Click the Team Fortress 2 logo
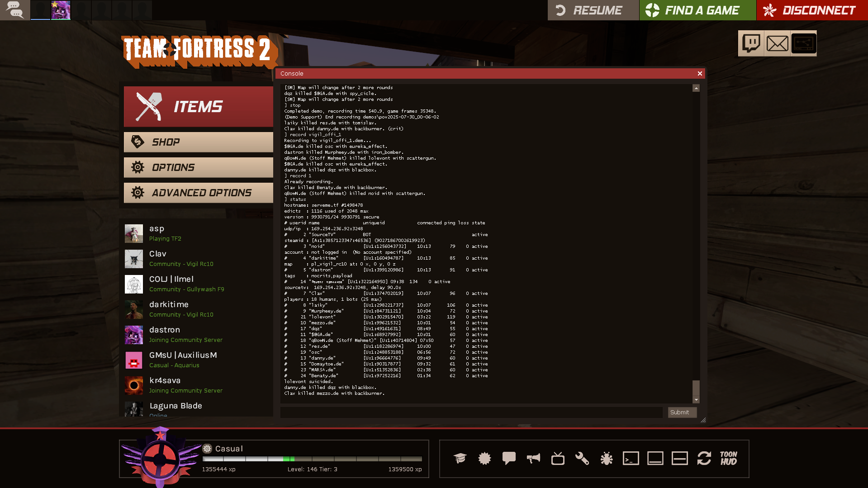This screenshot has height=488, width=868. (199, 51)
